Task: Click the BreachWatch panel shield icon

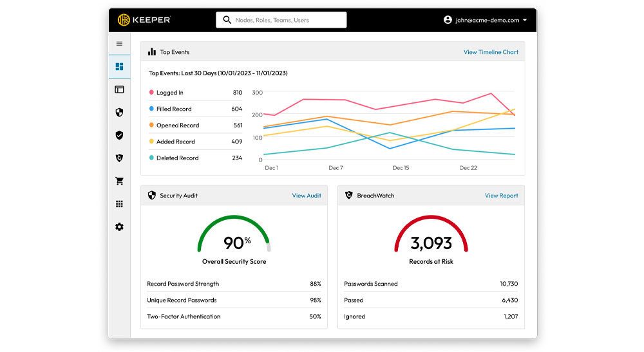Action: (348, 195)
